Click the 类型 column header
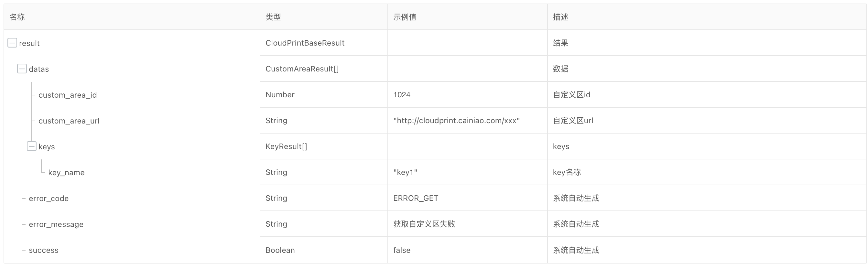Viewport: 868px width, 269px height. coord(273,17)
